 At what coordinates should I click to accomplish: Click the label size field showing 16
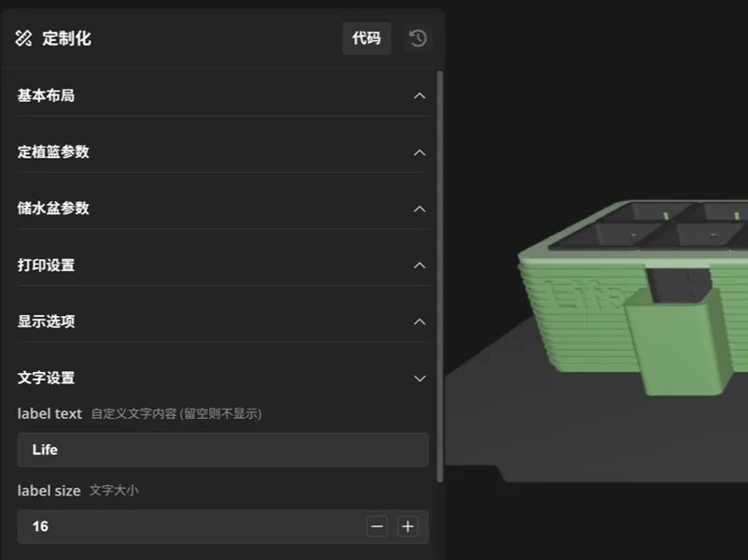(x=191, y=526)
